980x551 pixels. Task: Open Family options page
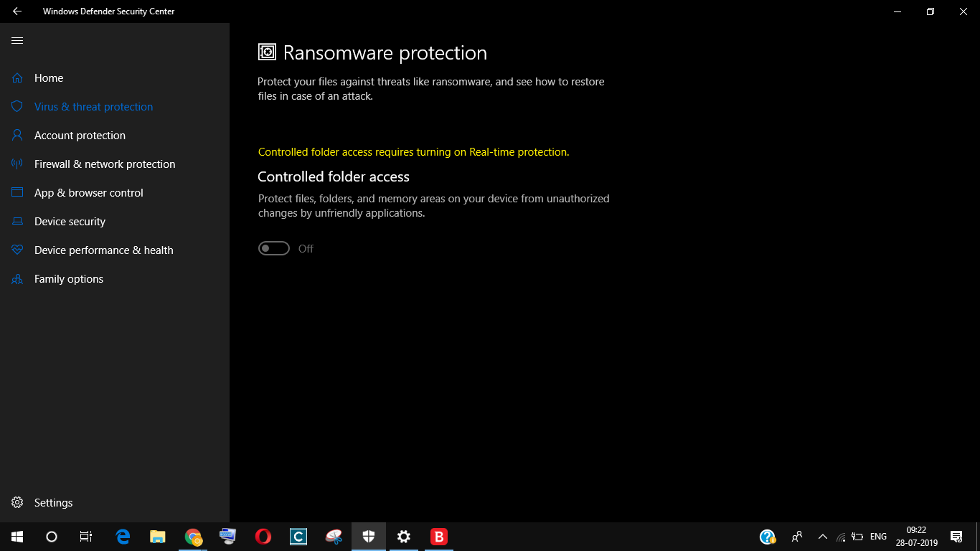point(69,279)
